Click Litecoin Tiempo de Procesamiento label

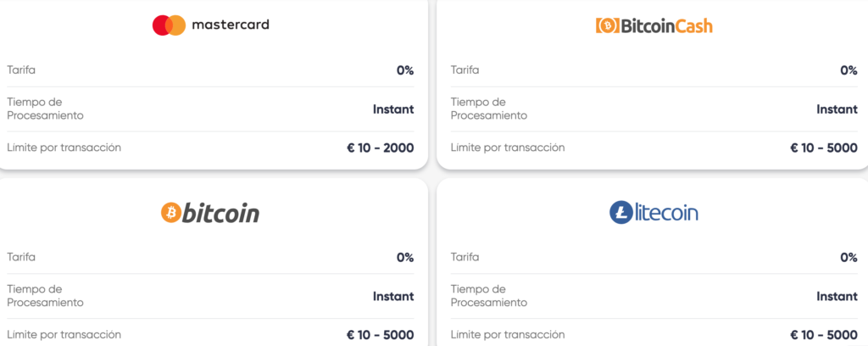489,295
